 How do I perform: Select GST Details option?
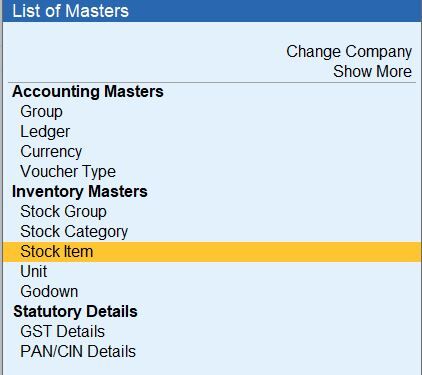[x=63, y=331]
